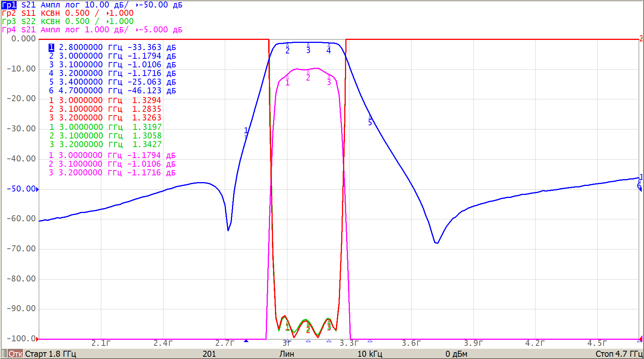Click the Стоп 4.7 ГГц stop frequency
The width and height of the screenshot is (644, 359).
pos(619,354)
